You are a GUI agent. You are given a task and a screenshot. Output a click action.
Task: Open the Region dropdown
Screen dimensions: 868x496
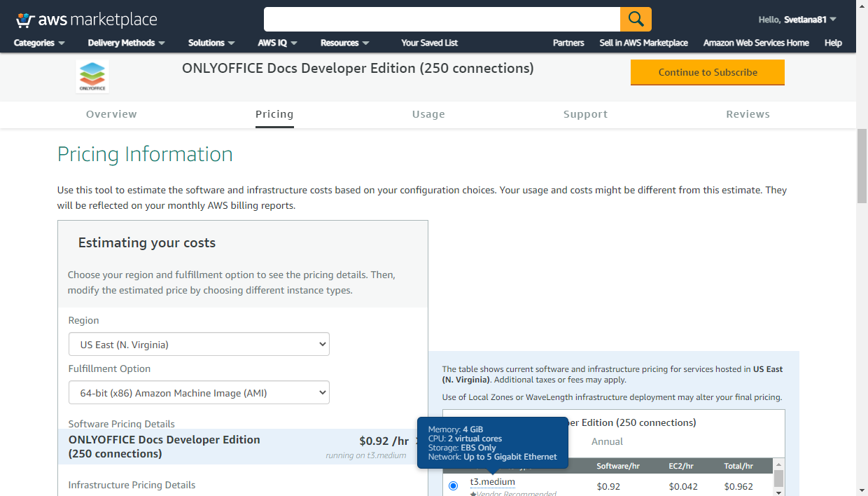(199, 344)
